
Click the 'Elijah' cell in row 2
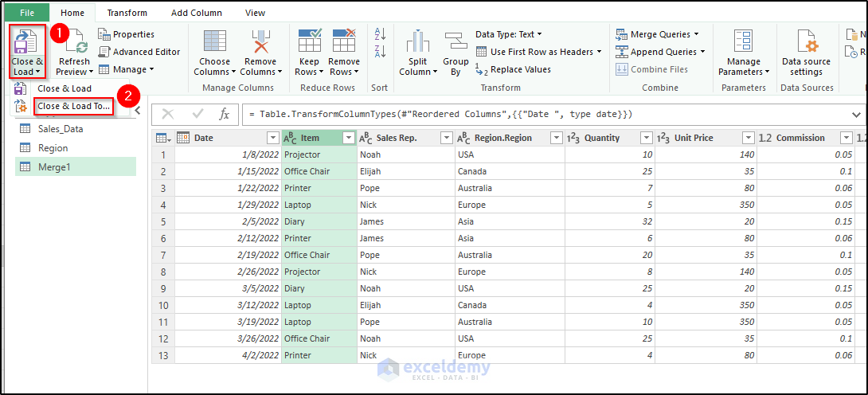406,171
